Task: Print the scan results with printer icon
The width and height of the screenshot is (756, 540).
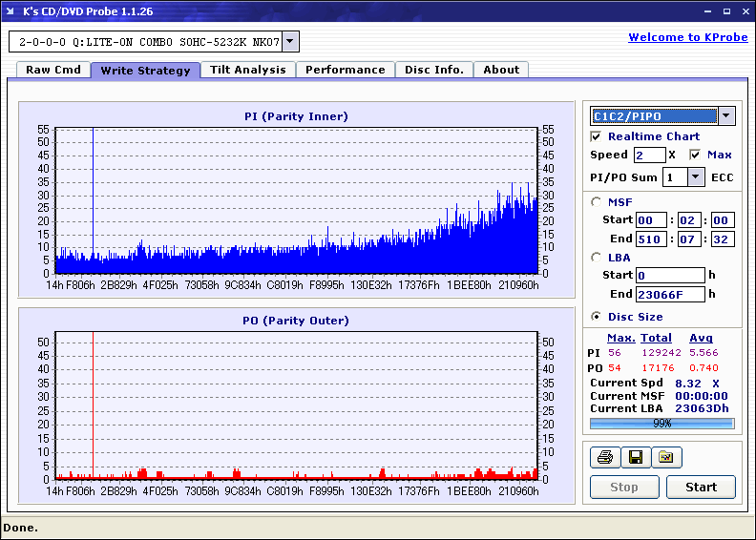Action: point(604,458)
